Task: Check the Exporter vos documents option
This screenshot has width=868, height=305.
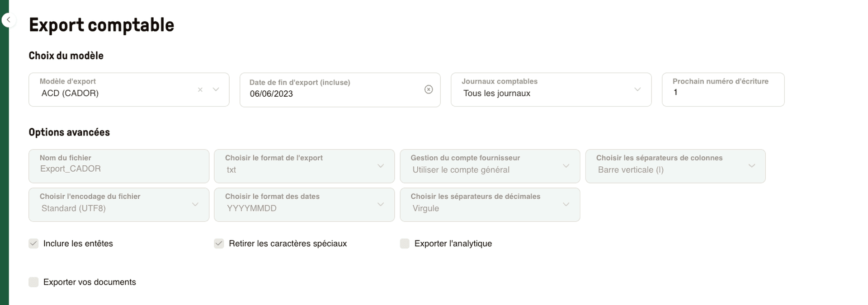Action: click(33, 282)
